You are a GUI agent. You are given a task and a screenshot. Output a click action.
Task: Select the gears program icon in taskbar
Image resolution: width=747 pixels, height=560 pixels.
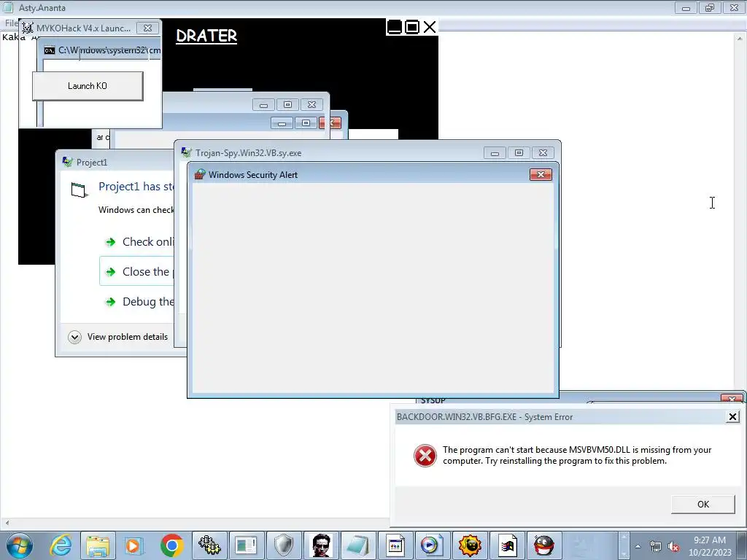point(209,545)
